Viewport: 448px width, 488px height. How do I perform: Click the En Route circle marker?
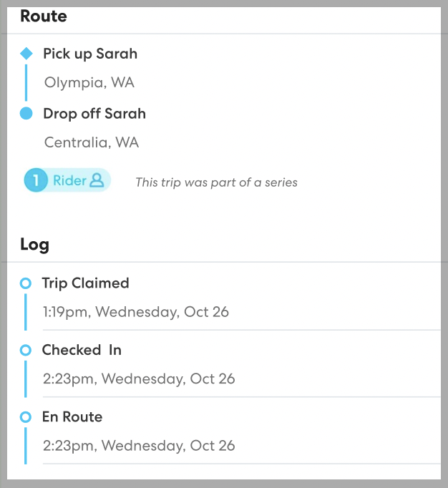click(26, 416)
